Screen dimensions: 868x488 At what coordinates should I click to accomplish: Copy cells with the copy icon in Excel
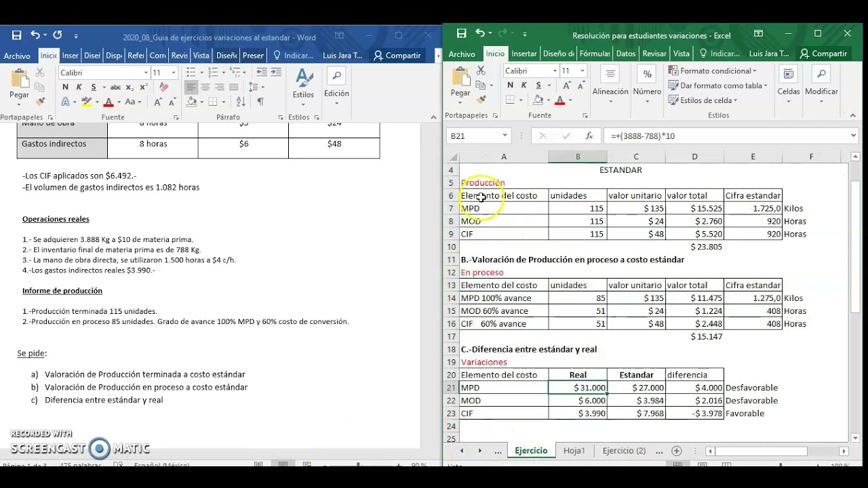[x=481, y=85]
